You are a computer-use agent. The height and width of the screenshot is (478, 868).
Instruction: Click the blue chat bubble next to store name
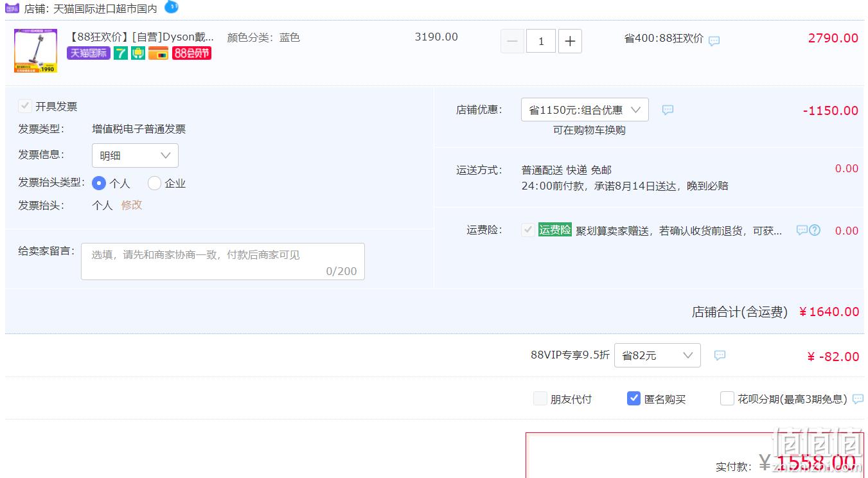(x=171, y=7)
